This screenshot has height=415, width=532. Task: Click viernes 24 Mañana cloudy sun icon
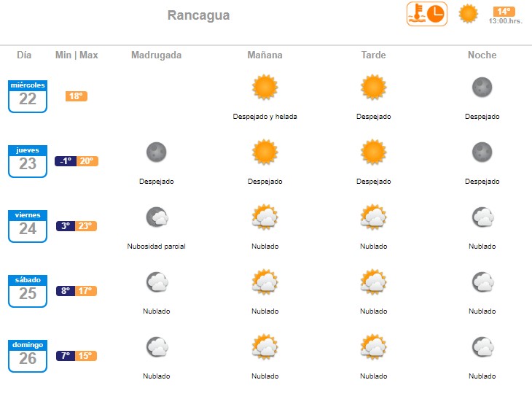pos(265,217)
